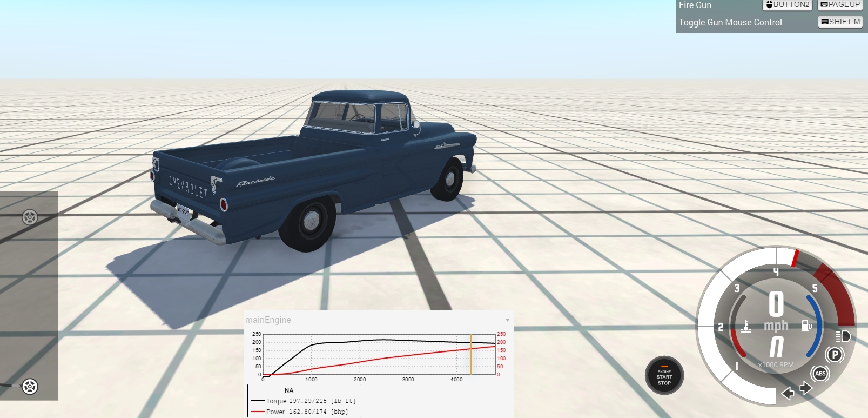Click the NA label in graph legend
The width and height of the screenshot is (868, 418).
tap(289, 390)
